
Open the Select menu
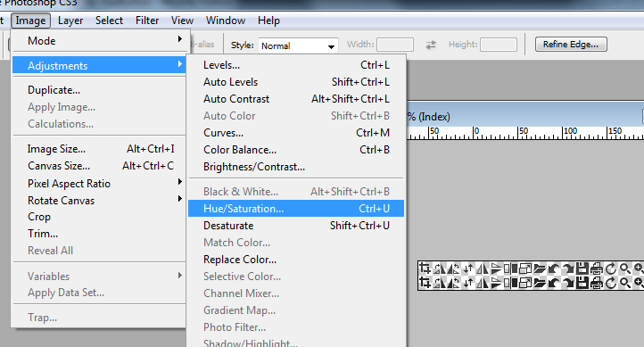(x=109, y=21)
